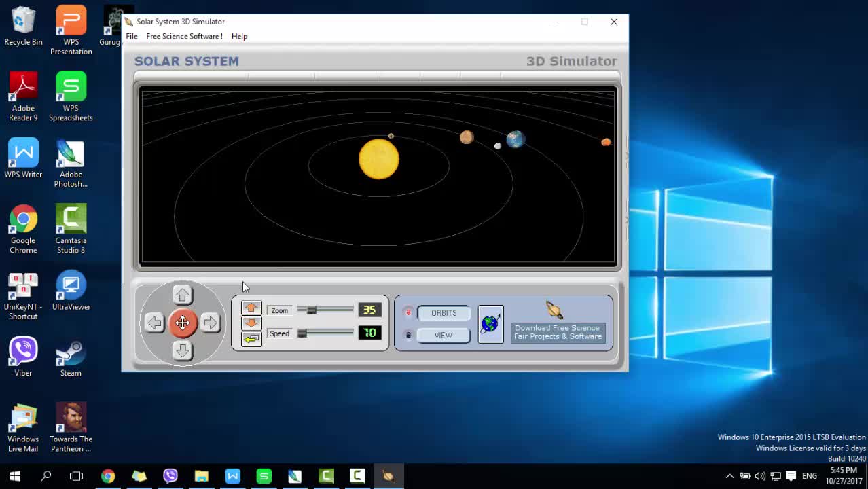Click the Moon beside Earth
This screenshot has height=489, width=868.
(498, 146)
